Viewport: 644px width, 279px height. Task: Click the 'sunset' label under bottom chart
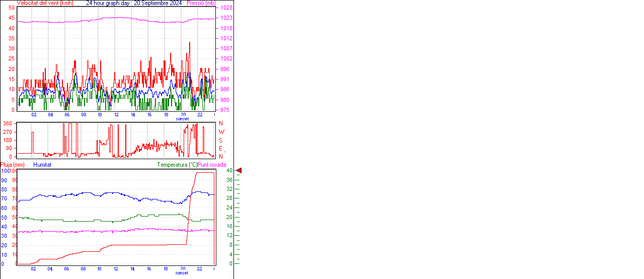[x=182, y=273]
